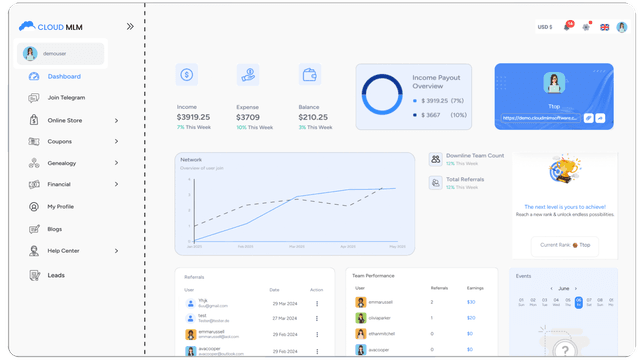The width and height of the screenshot is (640, 360).
Task: Click the Financial money icon
Action: tap(34, 184)
